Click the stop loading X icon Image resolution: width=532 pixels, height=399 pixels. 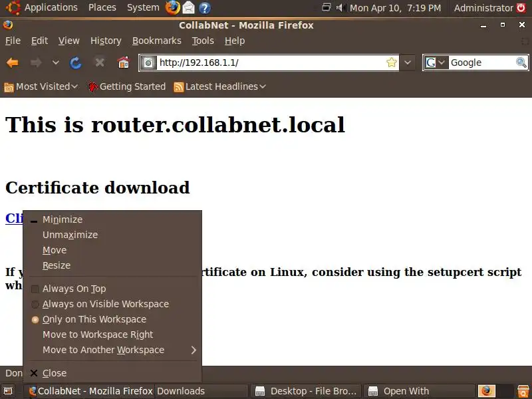pyautogui.click(x=99, y=63)
